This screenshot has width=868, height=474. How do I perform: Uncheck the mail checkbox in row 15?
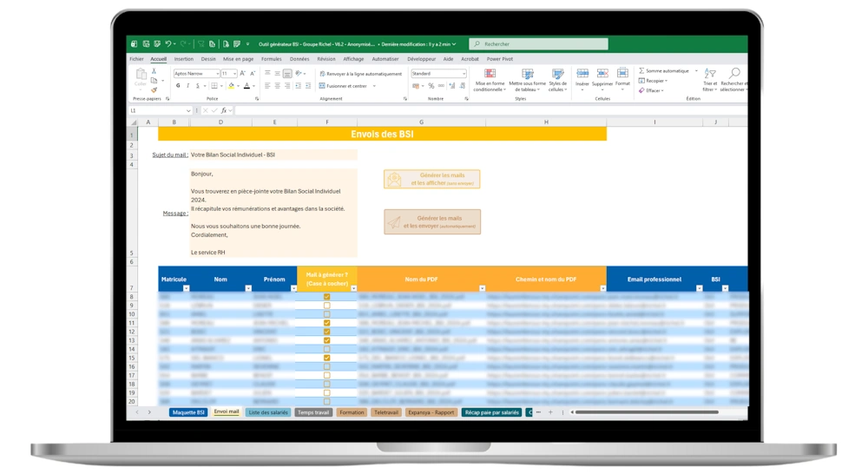click(327, 358)
